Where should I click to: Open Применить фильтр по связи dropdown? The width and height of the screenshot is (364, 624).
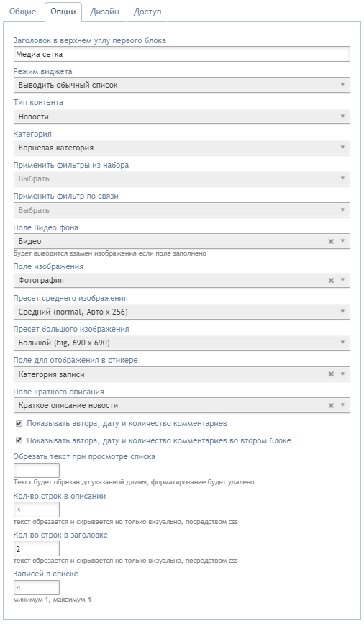(182, 210)
